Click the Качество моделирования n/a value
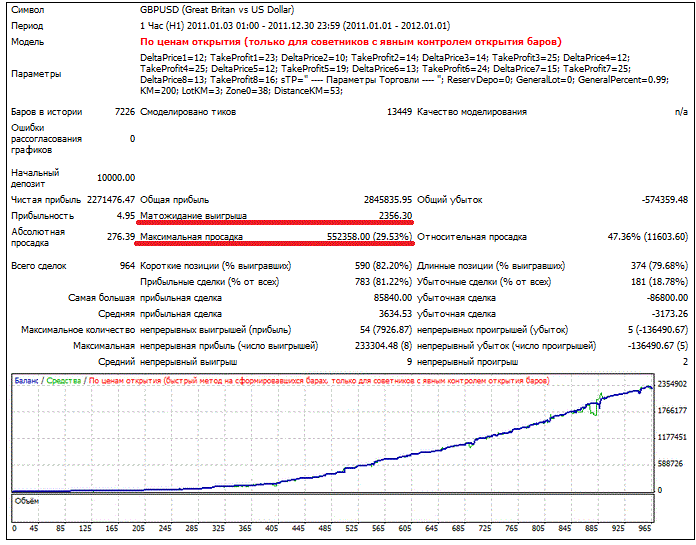The height and width of the screenshot is (545, 696). (x=681, y=112)
